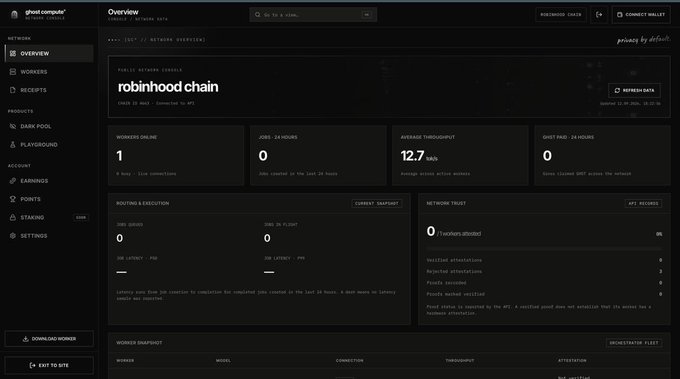Click the ghost compute logo icon

pos(14,15)
